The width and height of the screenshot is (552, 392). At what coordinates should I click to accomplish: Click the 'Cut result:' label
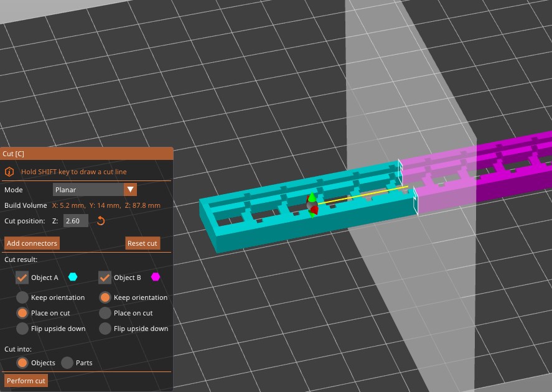[21, 259]
